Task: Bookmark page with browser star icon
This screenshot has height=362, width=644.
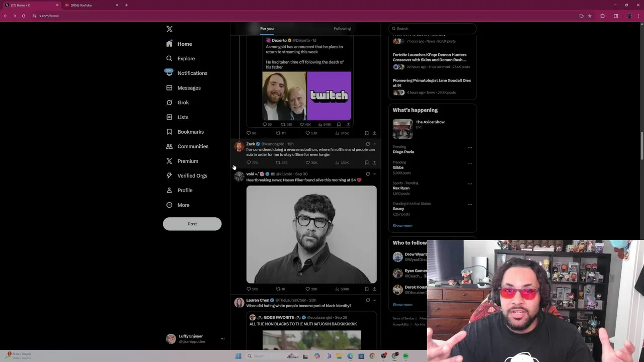Action: pyautogui.click(x=590, y=16)
